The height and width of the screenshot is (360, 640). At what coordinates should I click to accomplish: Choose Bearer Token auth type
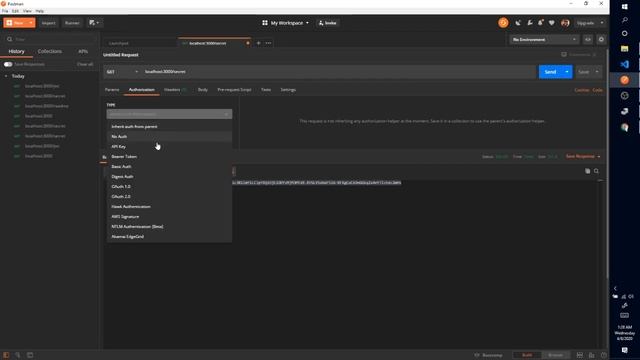(x=169, y=156)
